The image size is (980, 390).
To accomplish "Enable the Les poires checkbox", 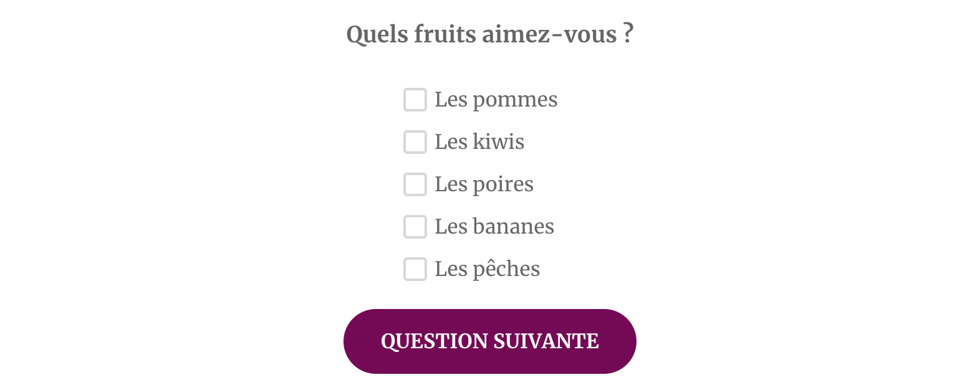I will (415, 184).
